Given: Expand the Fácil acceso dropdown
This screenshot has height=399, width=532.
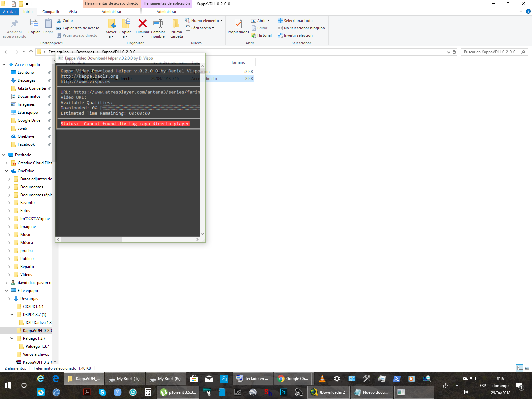Looking at the screenshot, I should pyautogui.click(x=200, y=28).
